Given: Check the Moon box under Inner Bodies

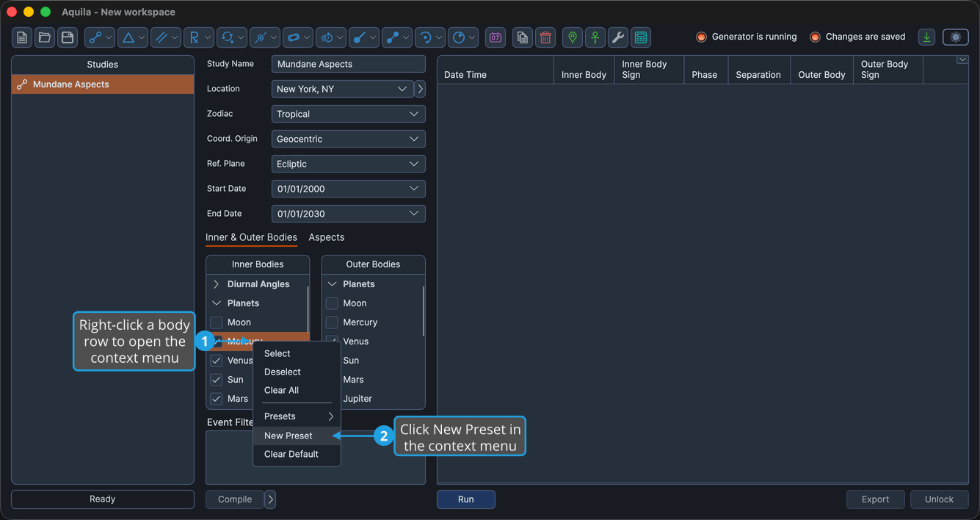Looking at the screenshot, I should [217, 322].
